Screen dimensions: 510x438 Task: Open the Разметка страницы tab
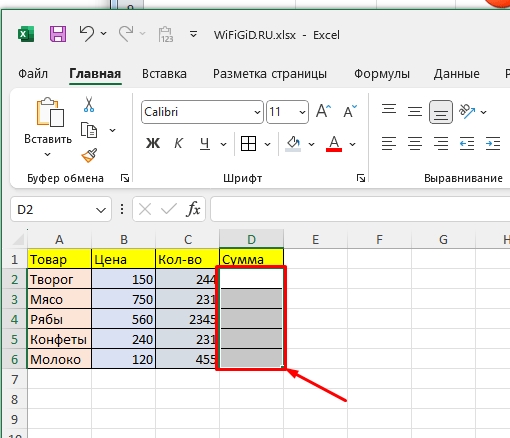(270, 74)
